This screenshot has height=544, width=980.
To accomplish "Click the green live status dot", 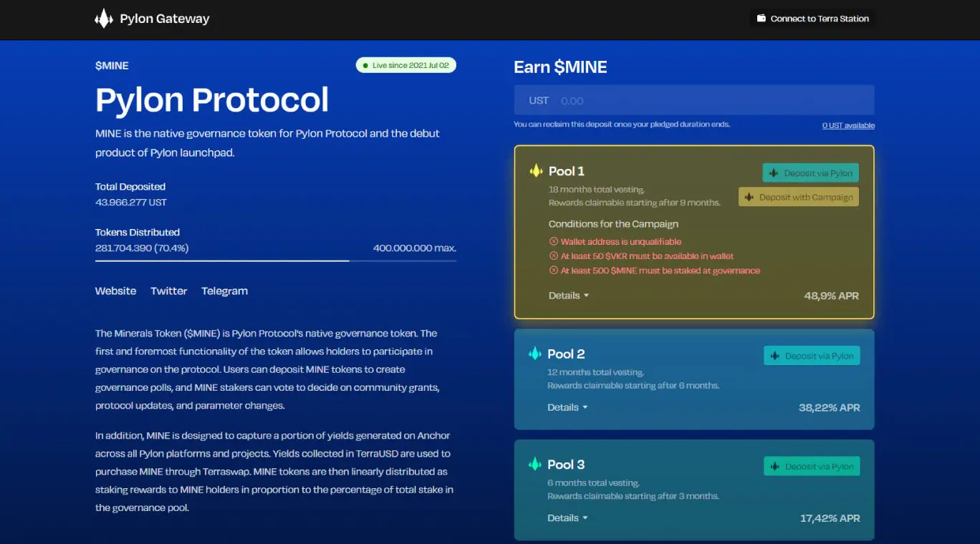I will (x=365, y=66).
